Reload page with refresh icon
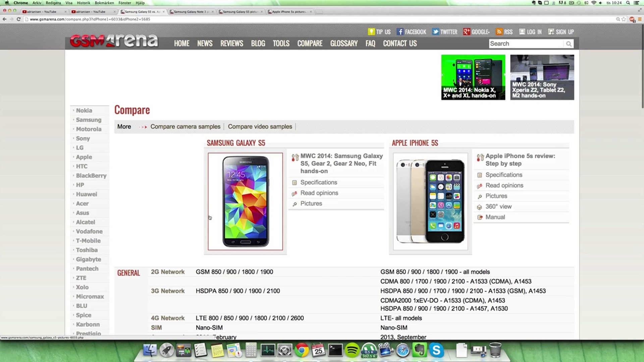Image resolution: width=644 pixels, height=362 pixels. pyautogui.click(x=19, y=19)
